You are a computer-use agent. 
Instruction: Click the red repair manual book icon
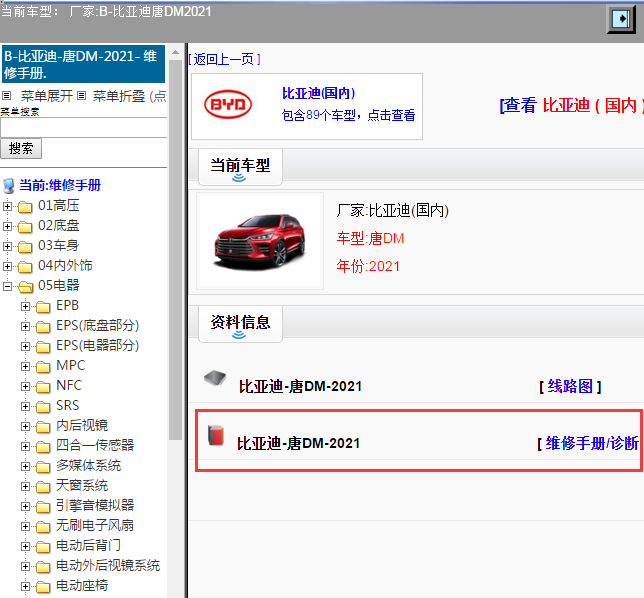[x=216, y=435]
